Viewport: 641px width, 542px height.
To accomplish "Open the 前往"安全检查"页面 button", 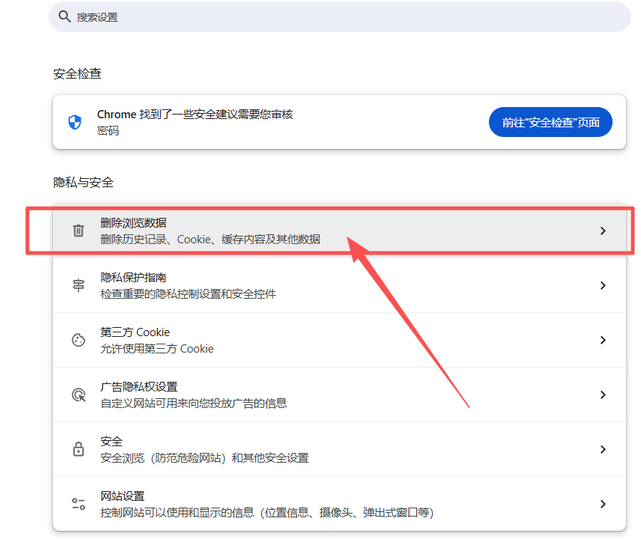I will [x=550, y=122].
